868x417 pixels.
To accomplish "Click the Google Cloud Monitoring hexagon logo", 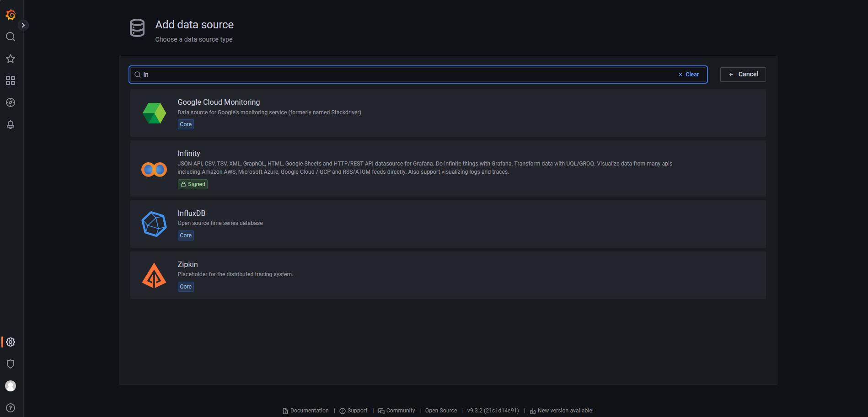I will [154, 113].
